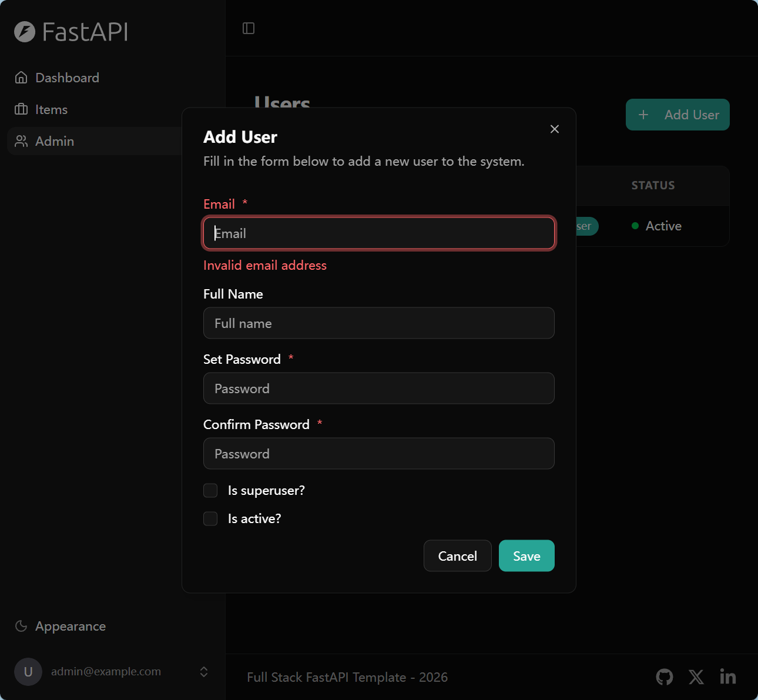
Task: Enable the Is superuser checkbox
Action: coord(210,490)
